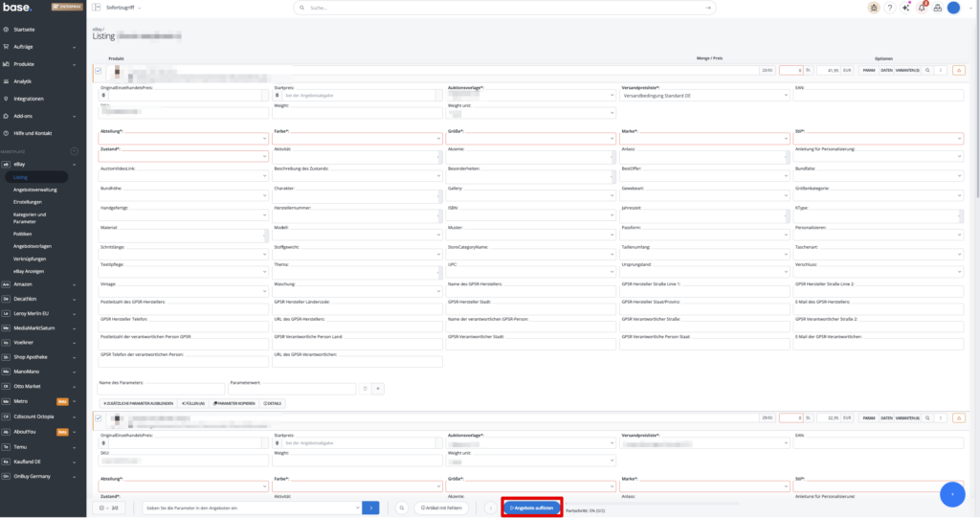Click the blue floating plus button
This screenshot has width=980, height=518.
pyautogui.click(x=952, y=494)
